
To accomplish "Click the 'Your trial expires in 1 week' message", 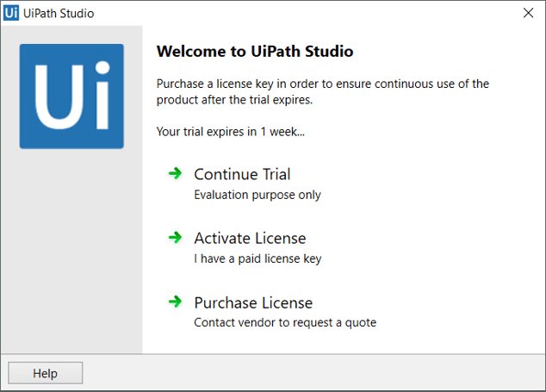I will [x=231, y=132].
